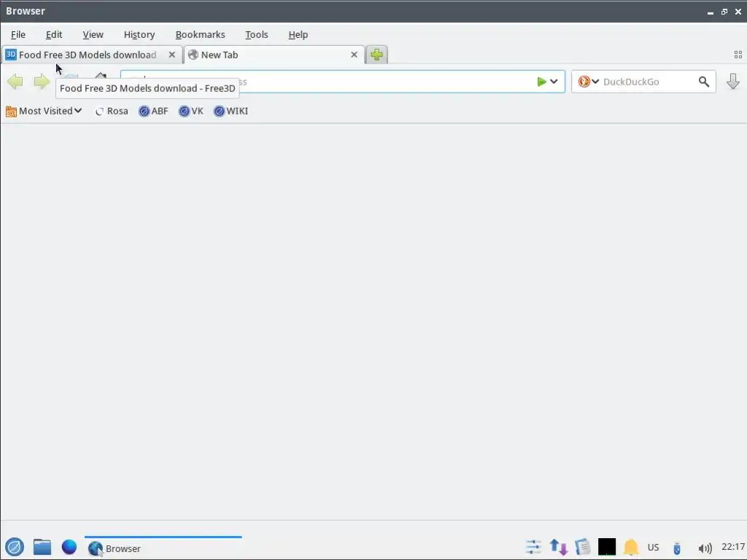Close the Food Free 3D Models tab
Image resolution: width=747 pixels, height=560 pixels.
172,55
